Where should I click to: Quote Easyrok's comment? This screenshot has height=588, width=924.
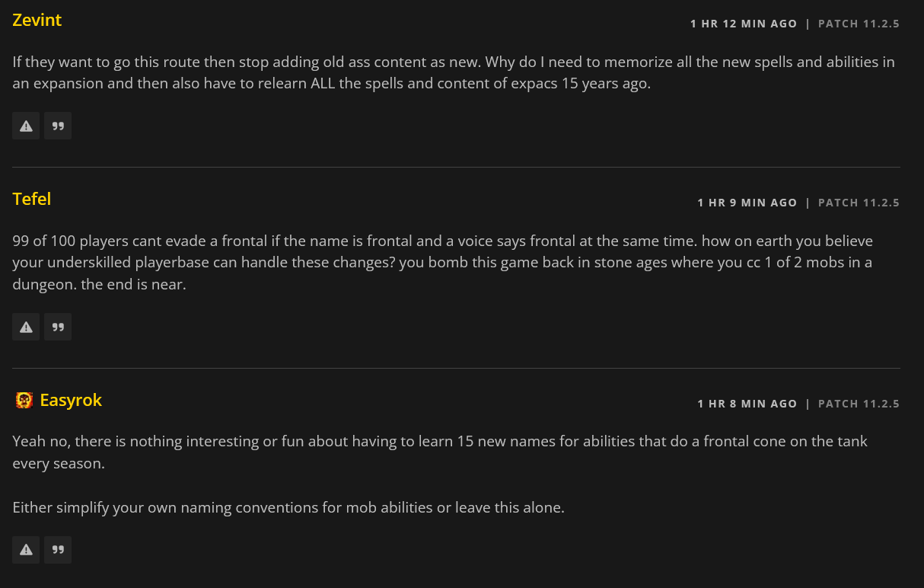[x=58, y=549]
